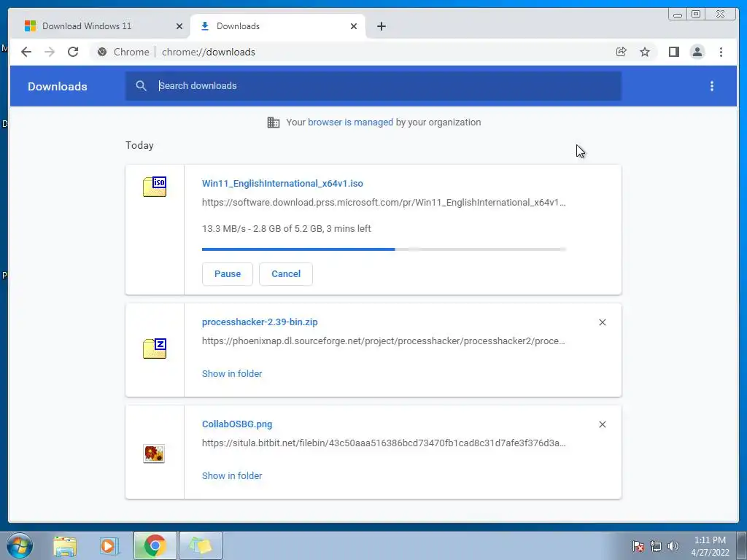Click the search magnifier icon in Downloads
The image size is (747, 560).
coord(141,86)
